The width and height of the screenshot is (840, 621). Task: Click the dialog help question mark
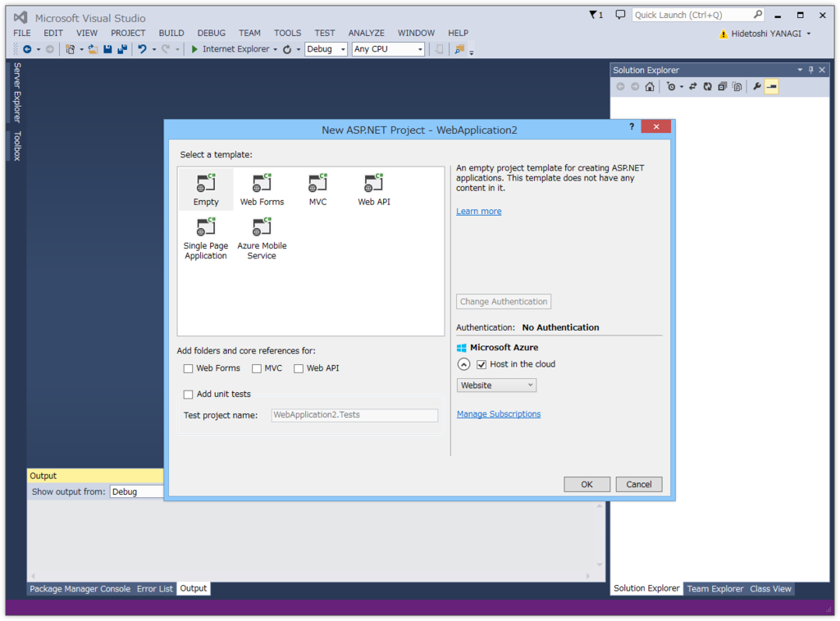pos(632,126)
